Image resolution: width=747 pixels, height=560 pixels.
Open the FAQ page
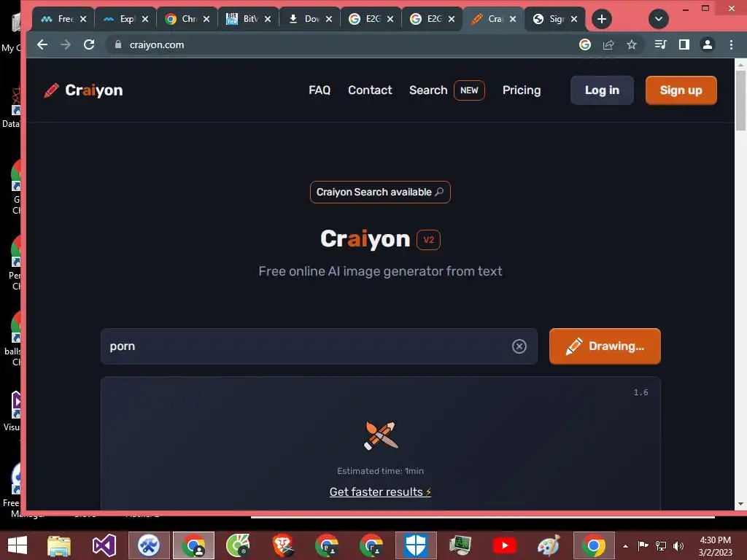point(320,90)
